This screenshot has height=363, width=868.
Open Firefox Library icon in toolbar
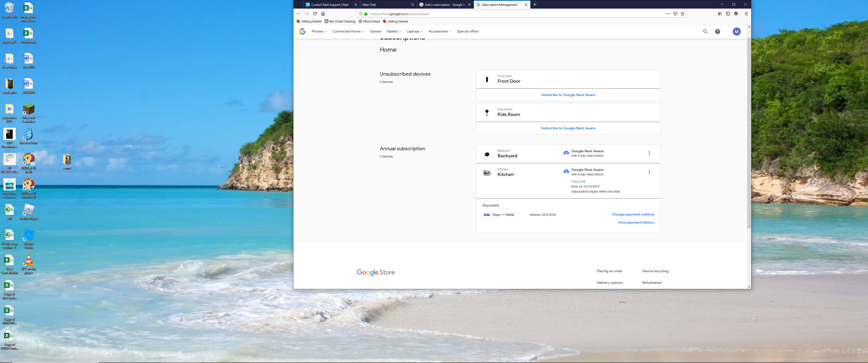point(720,14)
